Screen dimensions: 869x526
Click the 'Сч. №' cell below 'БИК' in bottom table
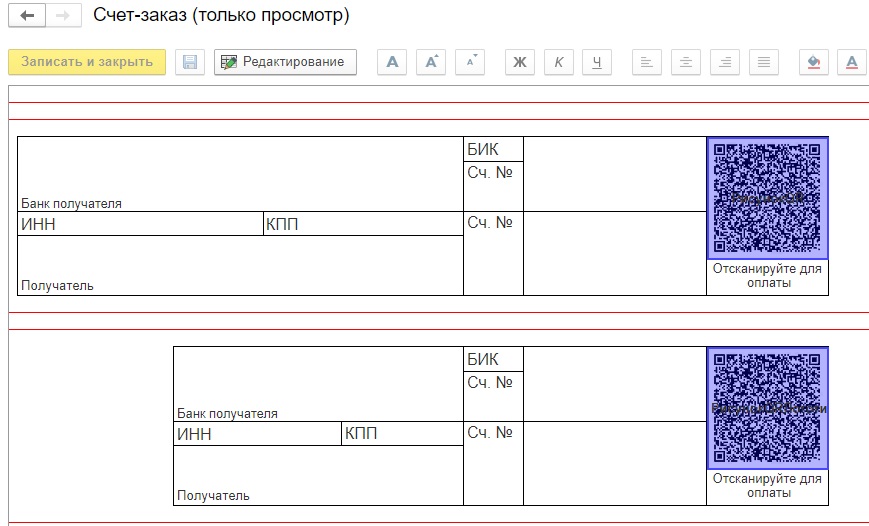point(493,396)
